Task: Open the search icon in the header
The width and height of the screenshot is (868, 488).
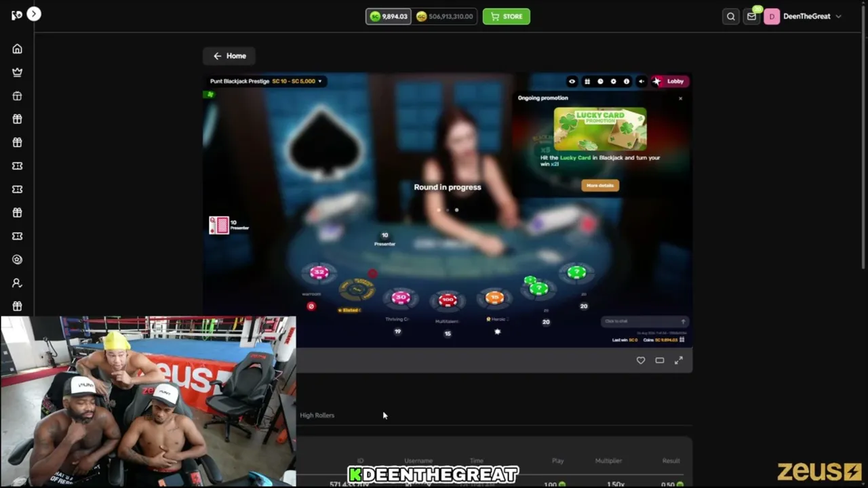Action: click(x=730, y=16)
